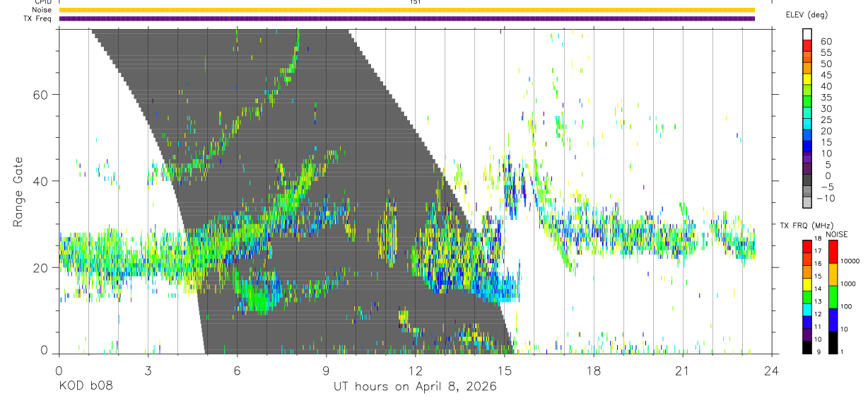Click the '55' label on ELEV colorbar
This screenshot has width=868, height=401.
826,52
